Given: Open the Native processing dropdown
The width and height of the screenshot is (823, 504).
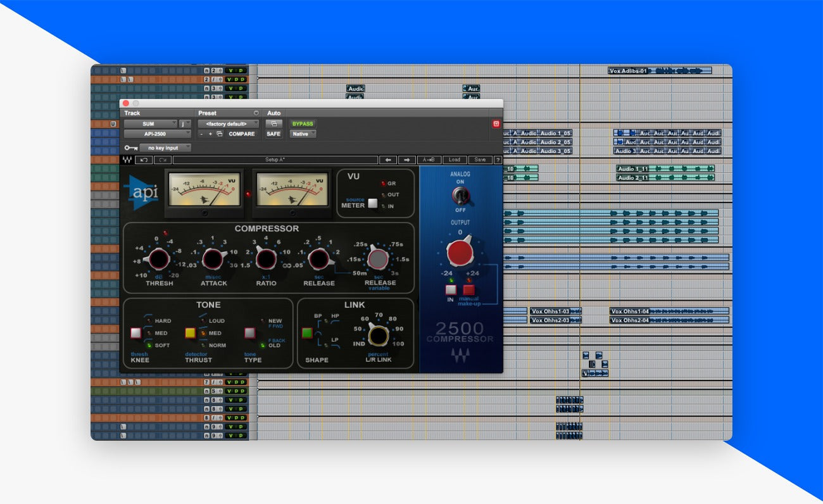Looking at the screenshot, I should pos(303,134).
